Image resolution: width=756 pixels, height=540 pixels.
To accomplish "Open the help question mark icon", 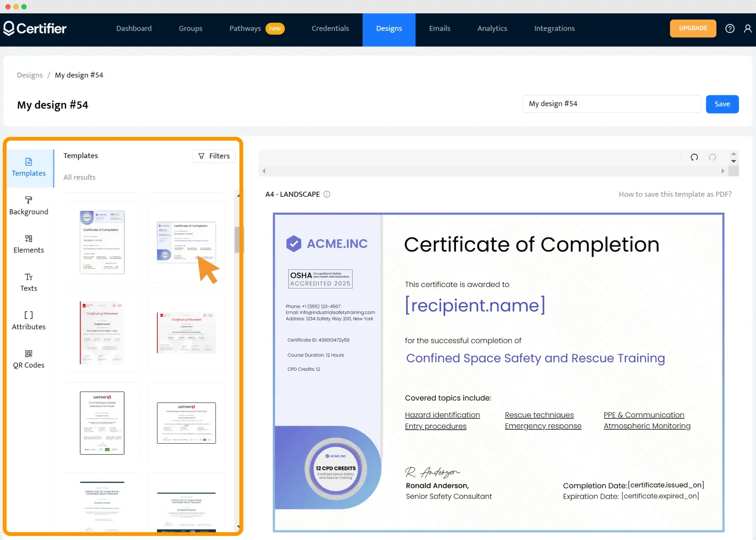I will [730, 28].
